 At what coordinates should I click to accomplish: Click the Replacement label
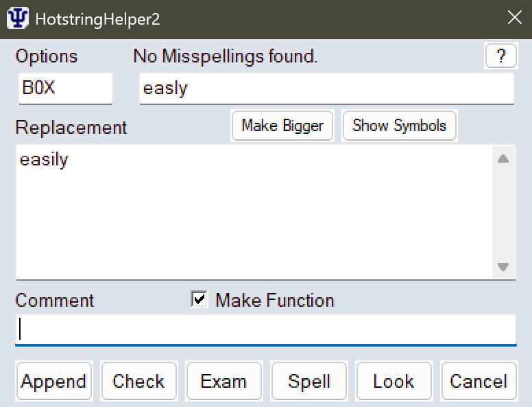pos(71,128)
